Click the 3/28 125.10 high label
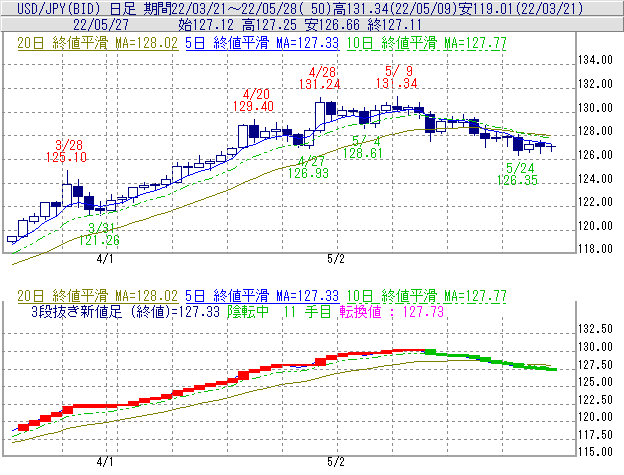Image resolution: width=624 pixels, height=475 pixels. pyautogui.click(x=66, y=151)
